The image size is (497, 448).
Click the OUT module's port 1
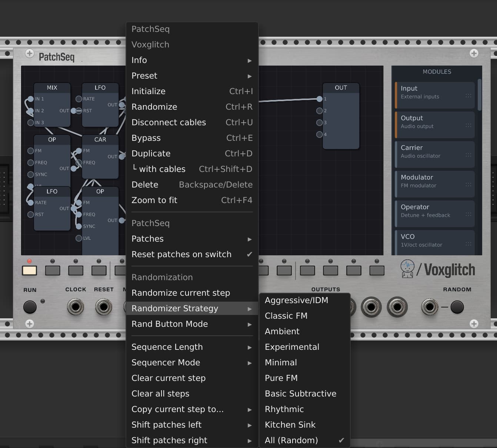(x=319, y=99)
